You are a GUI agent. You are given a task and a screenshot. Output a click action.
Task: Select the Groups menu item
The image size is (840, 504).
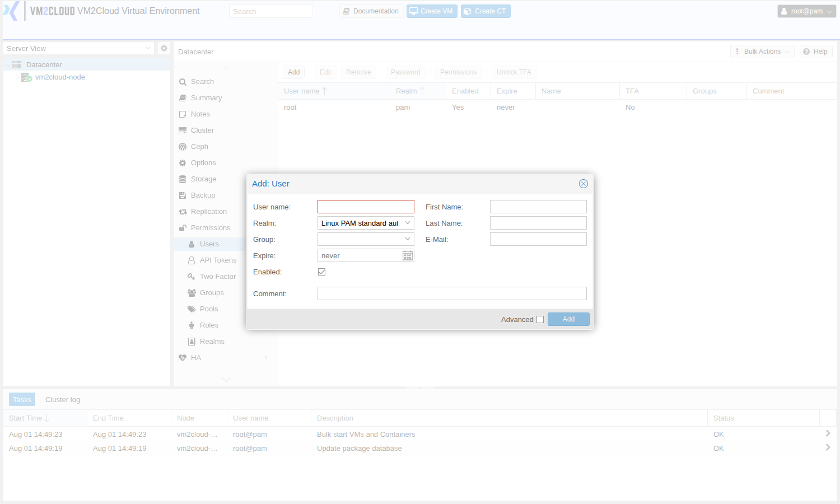tap(212, 293)
